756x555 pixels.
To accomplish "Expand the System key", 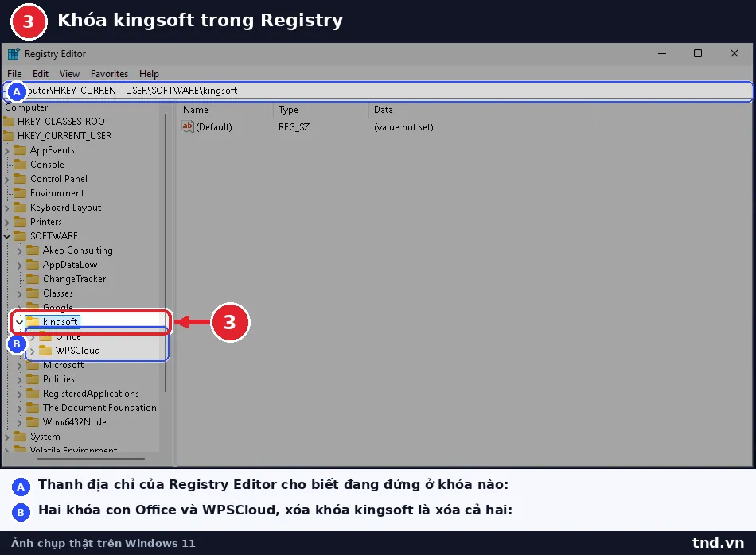I will [6, 437].
